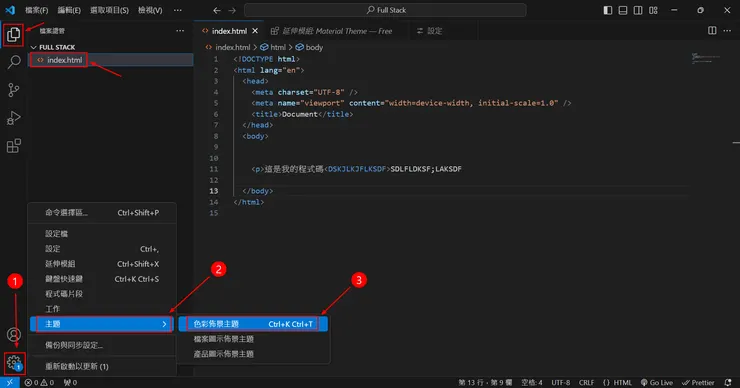Toggle the bottom panel layout icon
The width and height of the screenshot is (740, 388).
(623, 10)
